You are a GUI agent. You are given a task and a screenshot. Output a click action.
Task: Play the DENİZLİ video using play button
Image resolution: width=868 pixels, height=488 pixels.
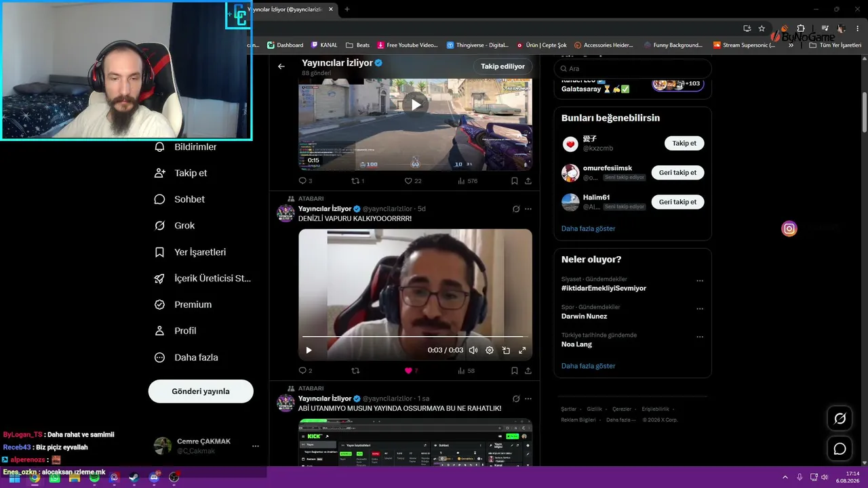309,350
